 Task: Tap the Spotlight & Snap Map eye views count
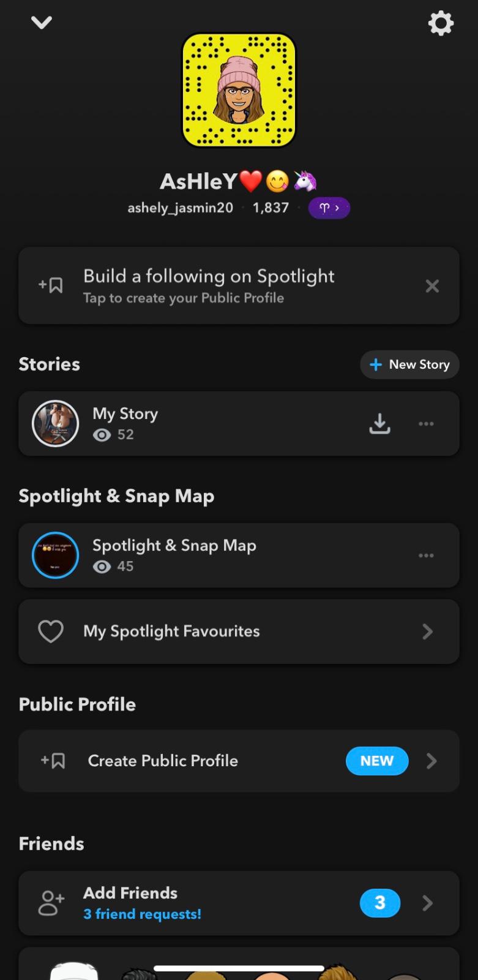coord(114,567)
